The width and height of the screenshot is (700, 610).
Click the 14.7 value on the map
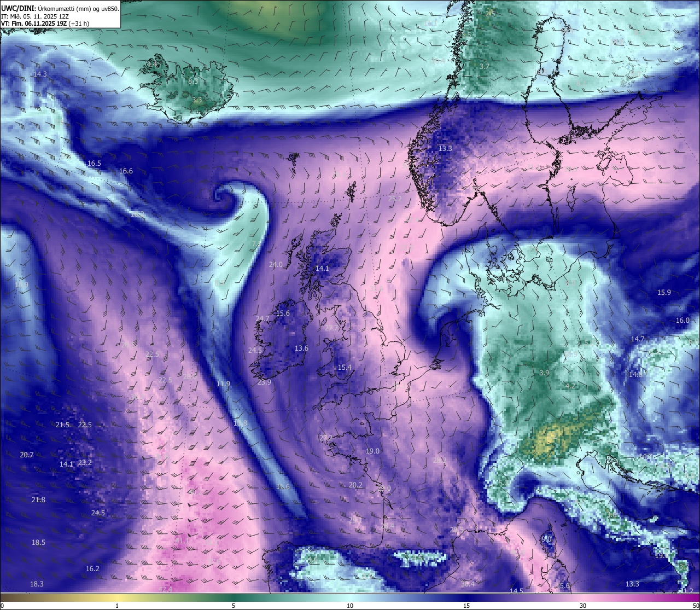click(638, 339)
